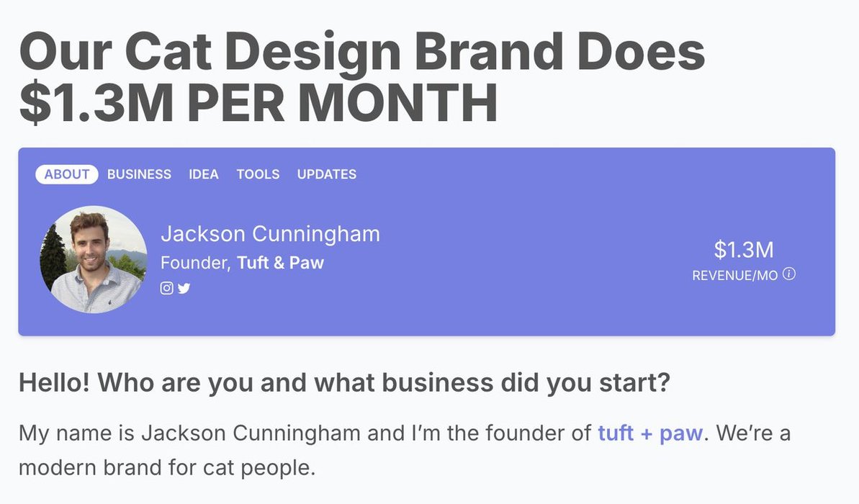Click the 'Our Cat Design Brand' headline
Image resolution: width=859 pixels, height=504 pixels.
(361, 52)
